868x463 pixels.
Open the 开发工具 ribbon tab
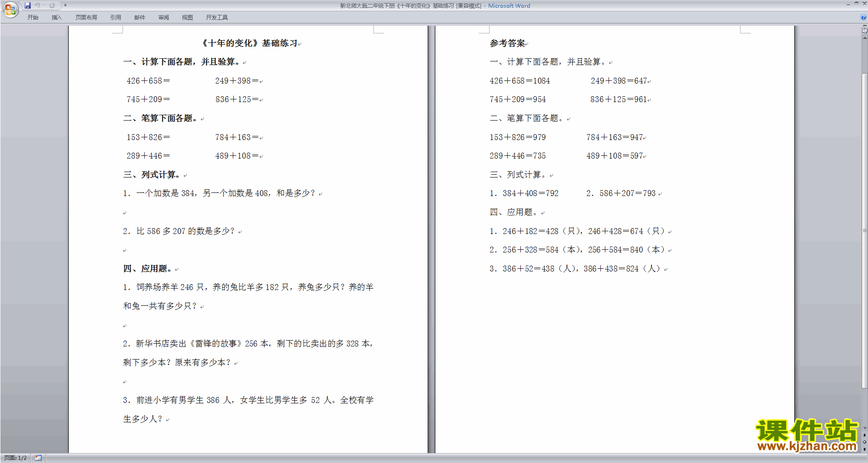pos(217,18)
